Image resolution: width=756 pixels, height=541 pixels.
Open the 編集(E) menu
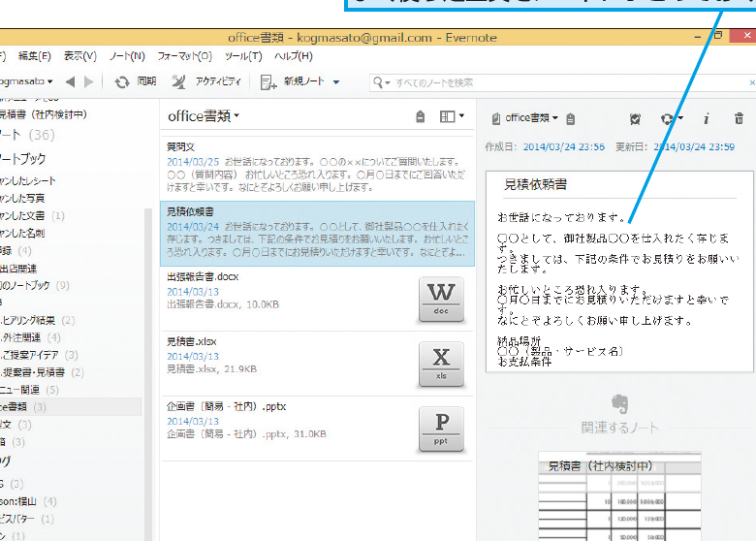click(35, 56)
